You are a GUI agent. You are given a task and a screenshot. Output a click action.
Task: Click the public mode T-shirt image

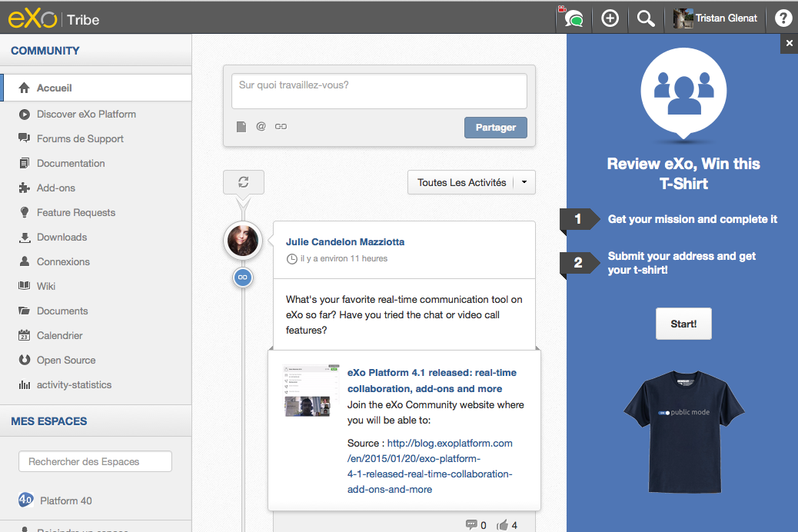pyautogui.click(x=684, y=432)
